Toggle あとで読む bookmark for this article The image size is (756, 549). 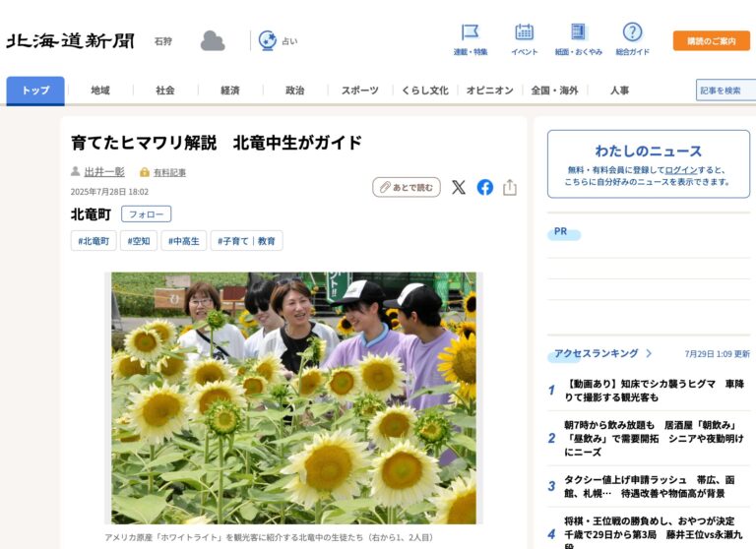407,187
